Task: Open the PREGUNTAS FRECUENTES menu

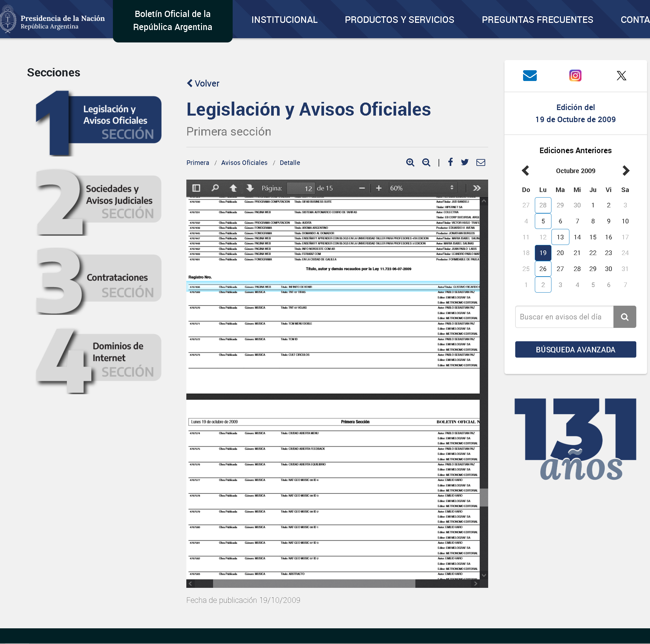Action: coord(537,20)
